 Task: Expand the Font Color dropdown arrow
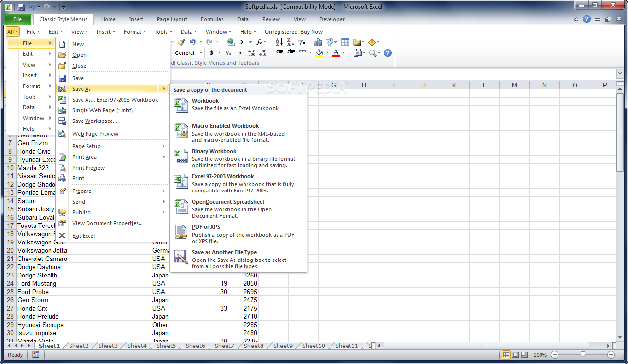pyautogui.click(x=343, y=53)
